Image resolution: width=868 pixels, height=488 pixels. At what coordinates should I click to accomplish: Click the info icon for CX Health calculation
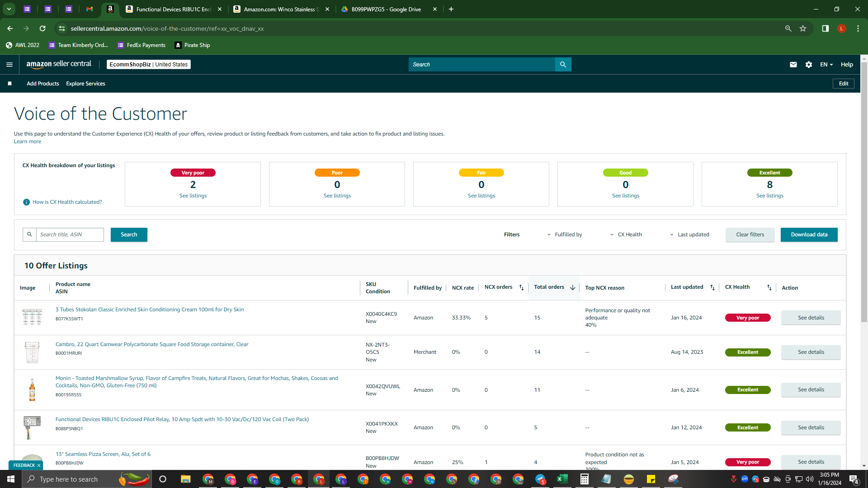click(26, 202)
